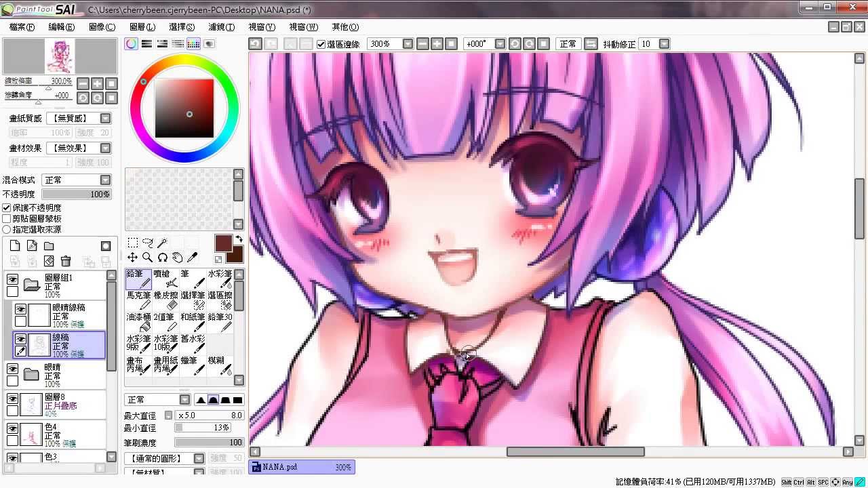Viewport: 868px width, 488px height.
Task: Select the 模糊 blur tool
Action: coord(220,365)
